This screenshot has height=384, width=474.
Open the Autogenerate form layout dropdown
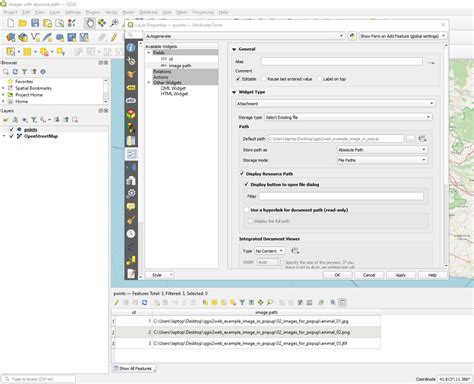coord(244,36)
